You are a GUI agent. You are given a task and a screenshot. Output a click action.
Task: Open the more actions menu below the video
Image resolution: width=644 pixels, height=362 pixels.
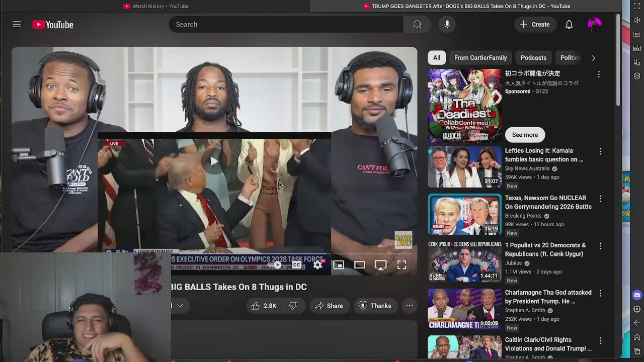tap(410, 306)
